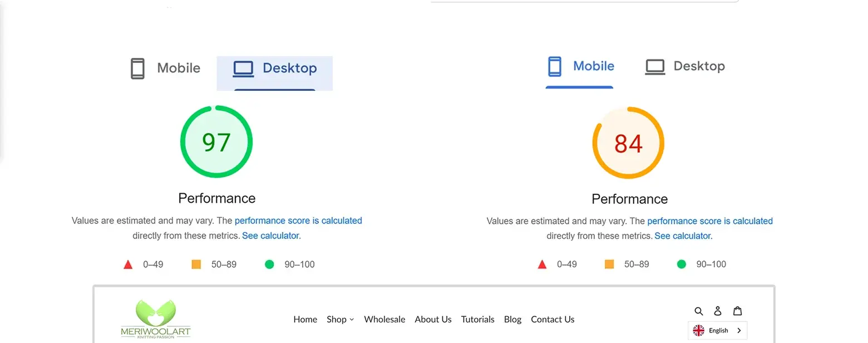Click the orange 84 performance score gauge
The image size is (868, 343).
(x=628, y=143)
